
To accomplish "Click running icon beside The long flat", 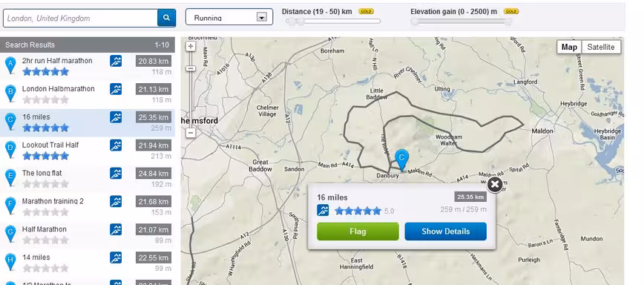I will click(x=116, y=173).
